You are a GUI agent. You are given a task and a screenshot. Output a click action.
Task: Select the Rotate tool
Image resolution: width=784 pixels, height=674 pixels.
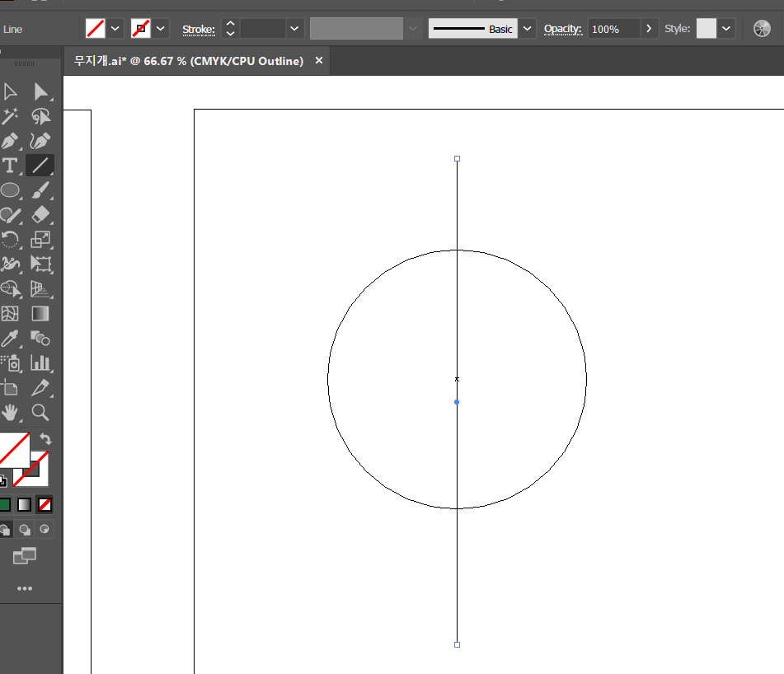[x=10, y=239]
